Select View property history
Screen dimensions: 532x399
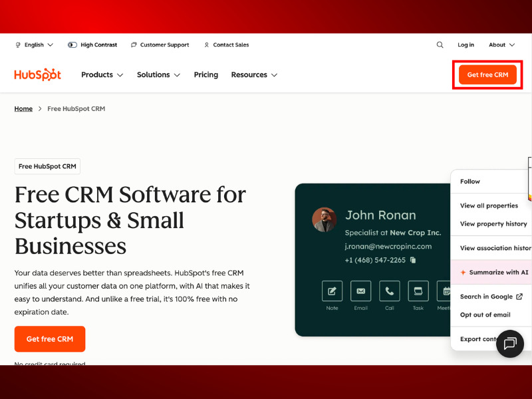point(491,224)
